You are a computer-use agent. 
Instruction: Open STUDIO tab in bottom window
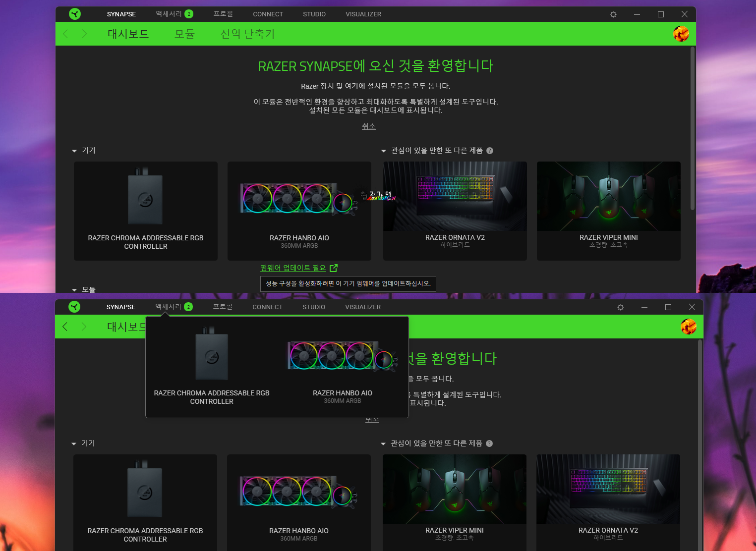tap(314, 307)
